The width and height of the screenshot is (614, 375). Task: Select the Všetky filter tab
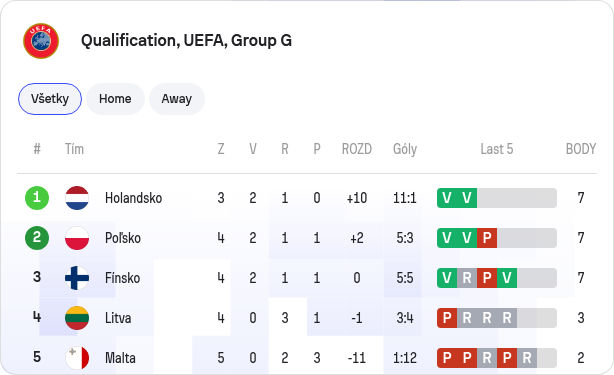[x=50, y=99]
